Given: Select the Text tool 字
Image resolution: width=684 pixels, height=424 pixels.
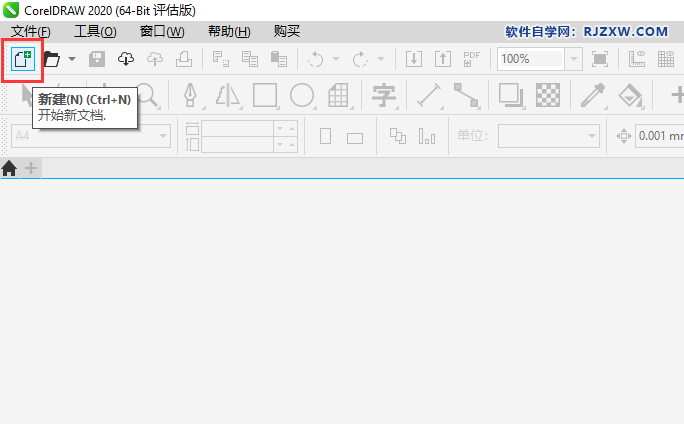Looking at the screenshot, I should point(384,95).
